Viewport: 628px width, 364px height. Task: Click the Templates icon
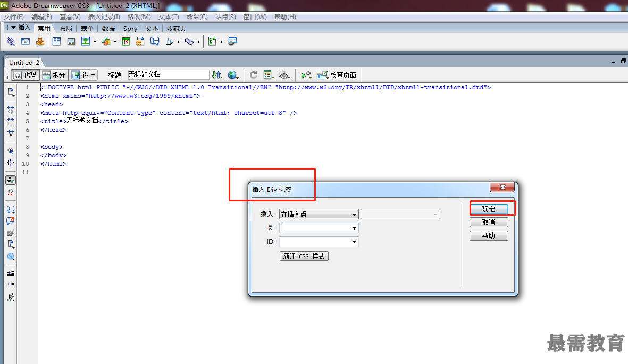(212, 41)
